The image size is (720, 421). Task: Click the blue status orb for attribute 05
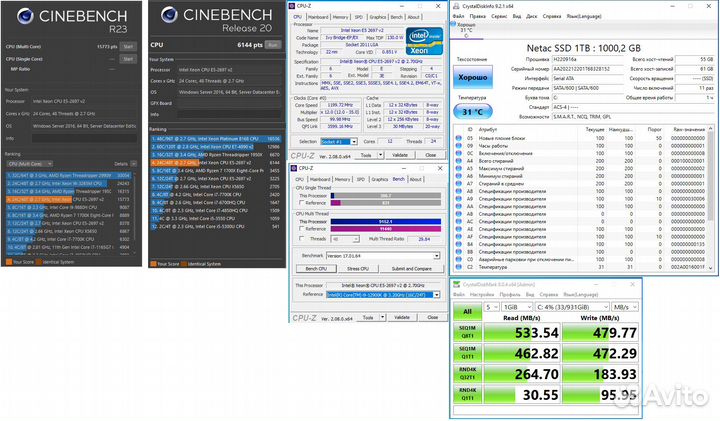(x=458, y=138)
